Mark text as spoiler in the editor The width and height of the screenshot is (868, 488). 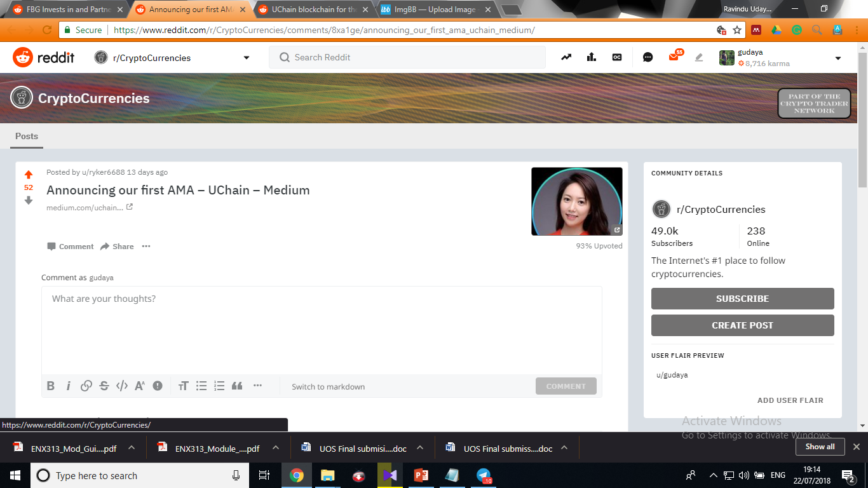(x=158, y=386)
